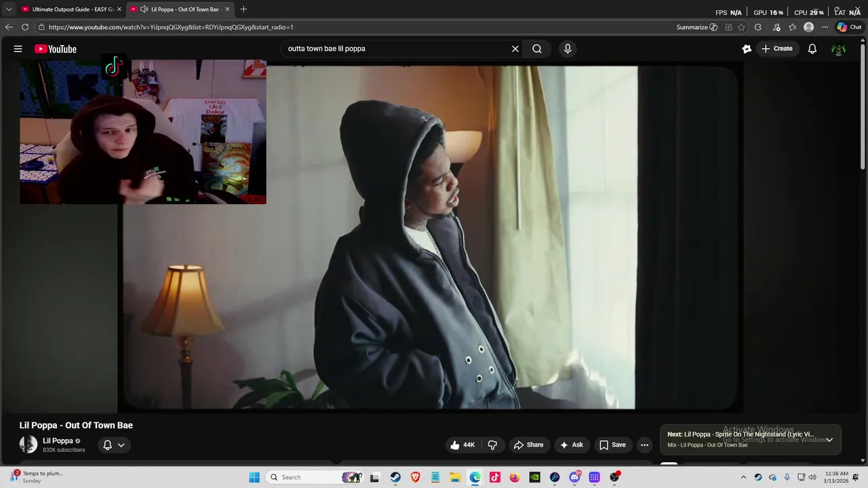This screenshot has height=488, width=868.
Task: Open the YouTube account avatar menu
Action: [x=839, y=49]
